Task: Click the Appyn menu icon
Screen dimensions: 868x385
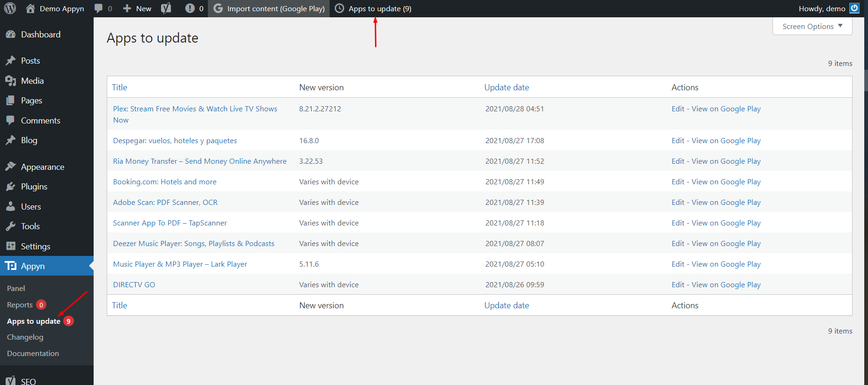Action: point(10,266)
